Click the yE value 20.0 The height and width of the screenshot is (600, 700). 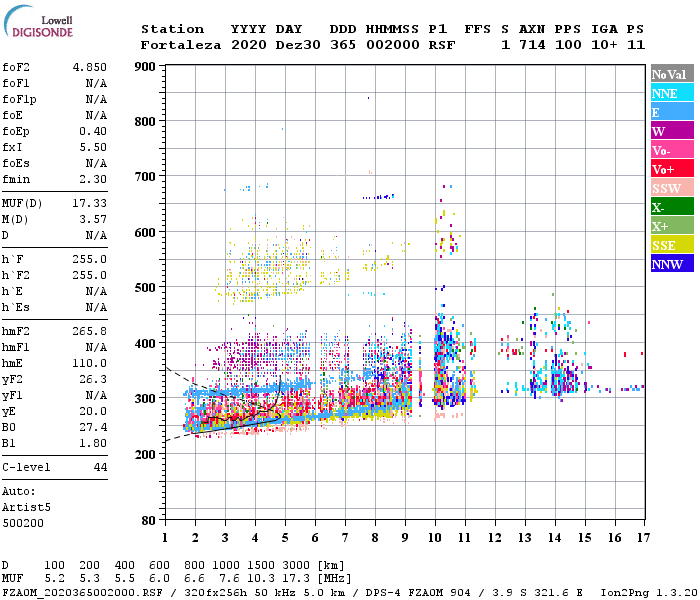coord(93,411)
